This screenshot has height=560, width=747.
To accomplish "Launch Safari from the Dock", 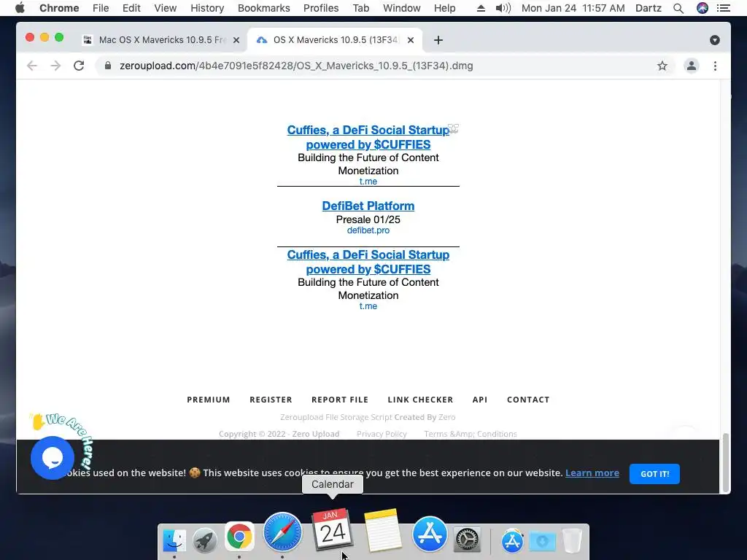I will tap(282, 532).
